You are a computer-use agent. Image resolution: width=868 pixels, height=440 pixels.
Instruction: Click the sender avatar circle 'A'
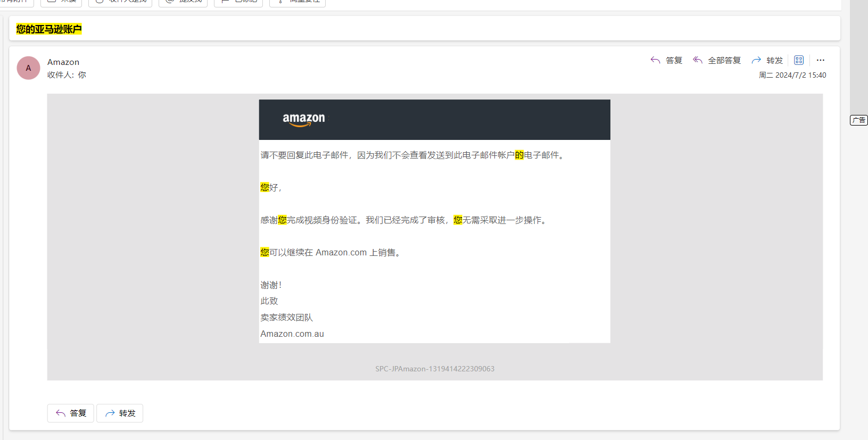(x=28, y=68)
